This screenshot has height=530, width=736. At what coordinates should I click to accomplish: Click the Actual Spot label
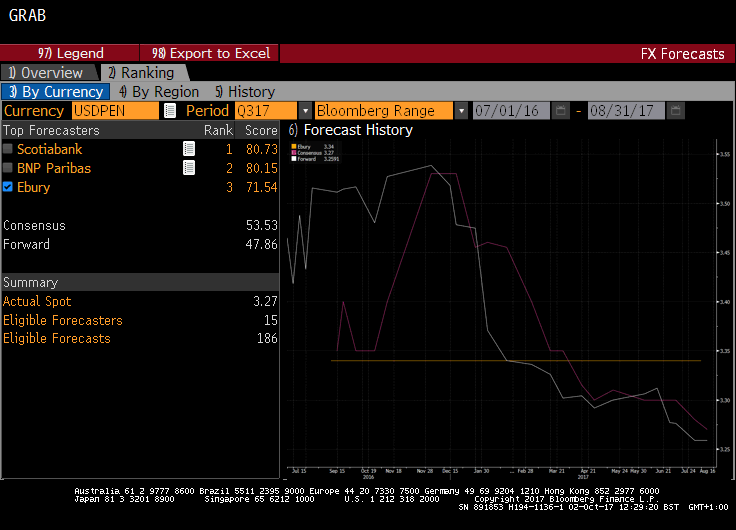click(x=37, y=301)
